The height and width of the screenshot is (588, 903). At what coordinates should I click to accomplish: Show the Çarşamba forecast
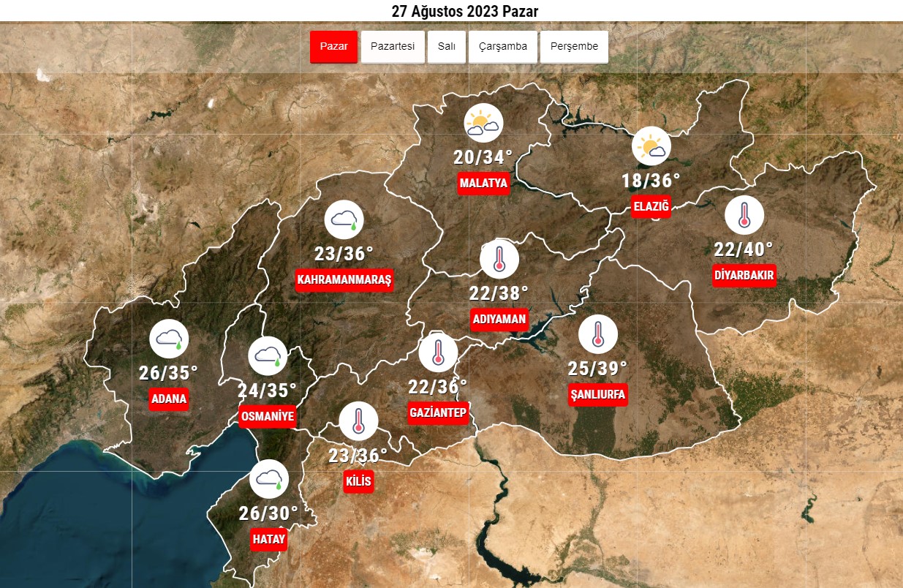coord(503,47)
